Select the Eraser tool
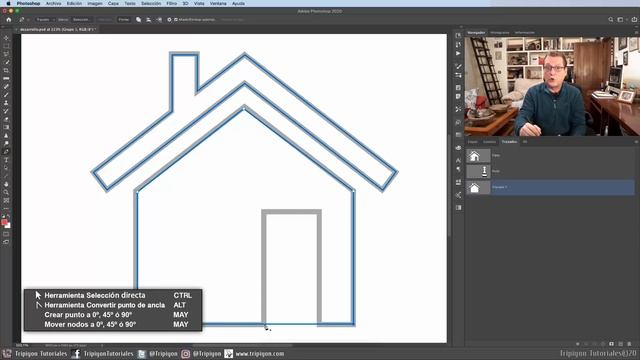 pos(6,119)
